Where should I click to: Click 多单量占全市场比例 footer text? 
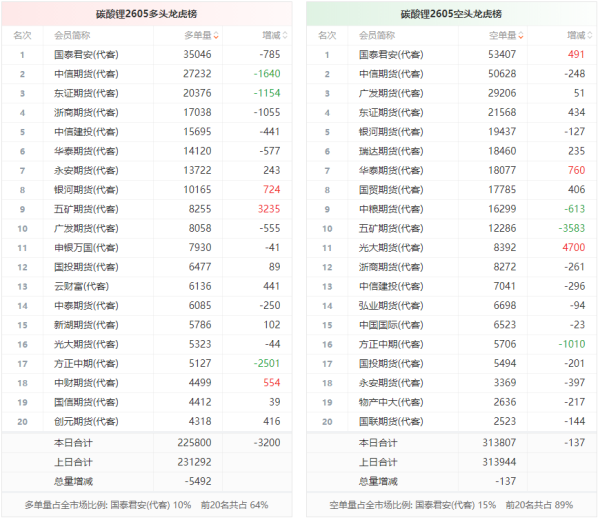pos(108,505)
